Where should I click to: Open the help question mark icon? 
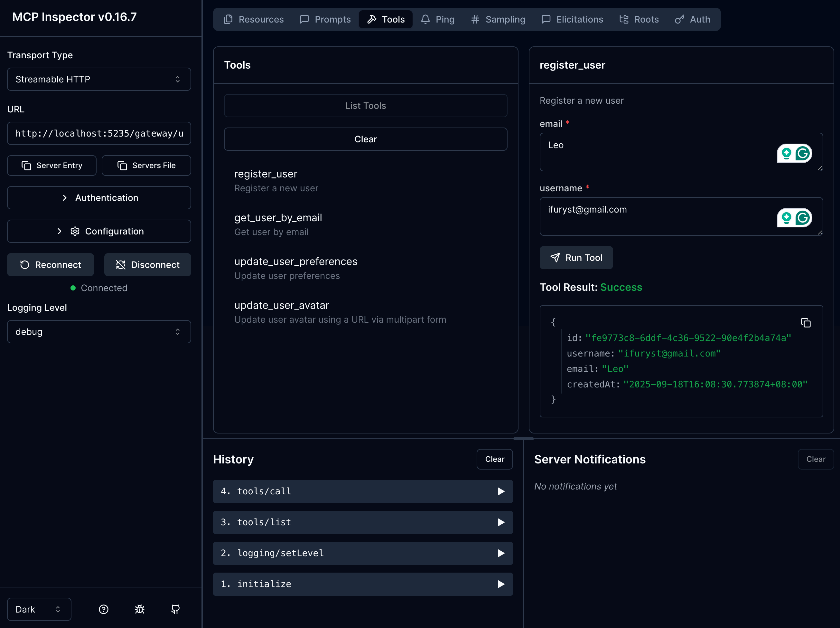coord(104,609)
